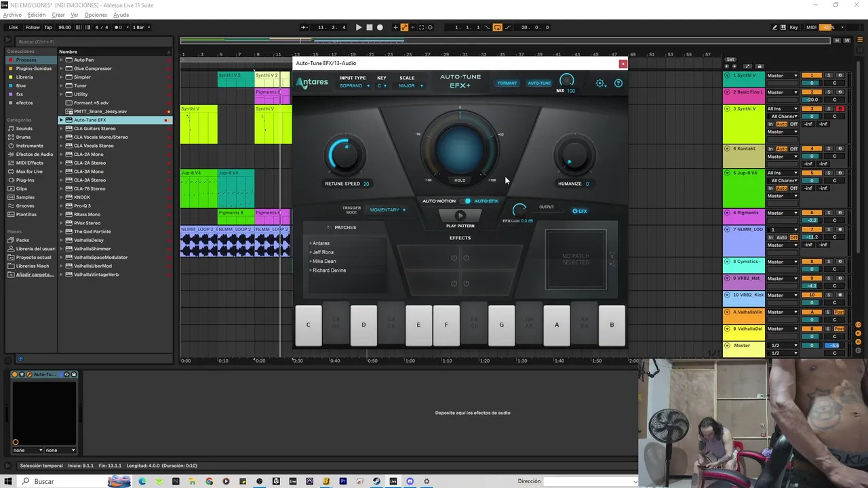The width and height of the screenshot is (868, 488).
Task: Click the transport Stop button
Action: tap(370, 27)
